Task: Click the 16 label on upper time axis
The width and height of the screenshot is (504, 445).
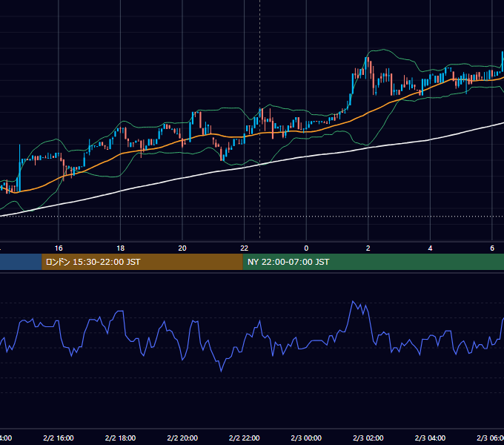Action: pyautogui.click(x=59, y=248)
